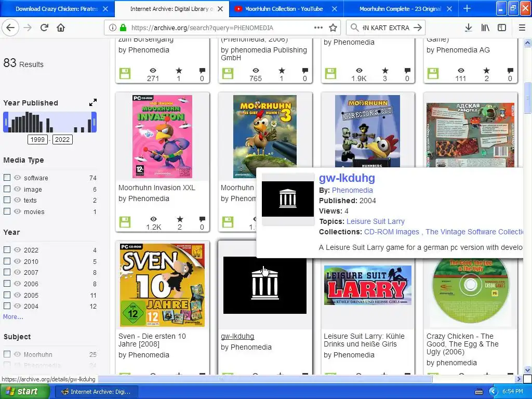Toggle eye icon next to 2006 filter

[17, 283]
